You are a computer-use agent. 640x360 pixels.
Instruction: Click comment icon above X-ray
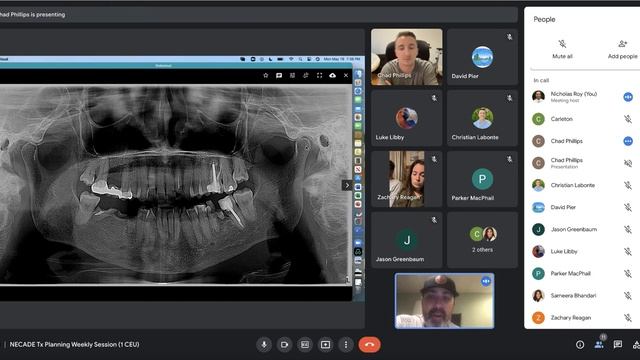[279, 76]
